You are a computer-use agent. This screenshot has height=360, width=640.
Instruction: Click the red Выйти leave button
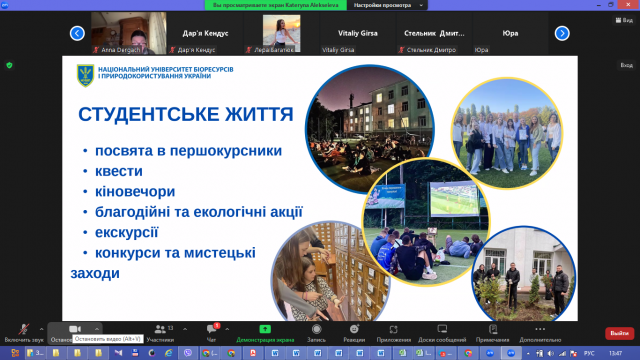coord(619,333)
